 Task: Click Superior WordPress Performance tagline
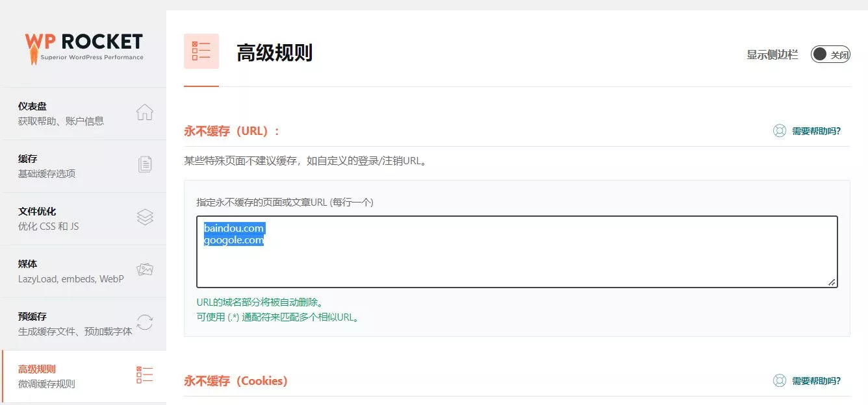click(x=92, y=57)
